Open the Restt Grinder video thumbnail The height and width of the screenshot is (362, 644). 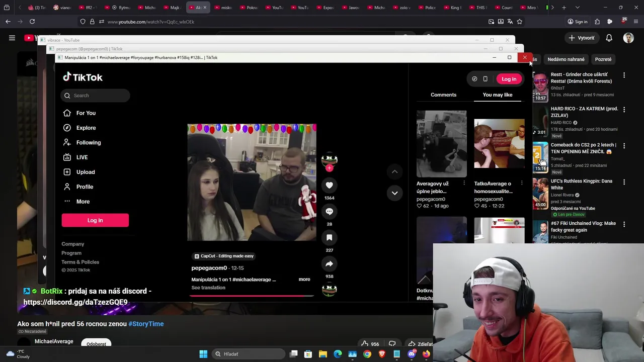point(540,87)
